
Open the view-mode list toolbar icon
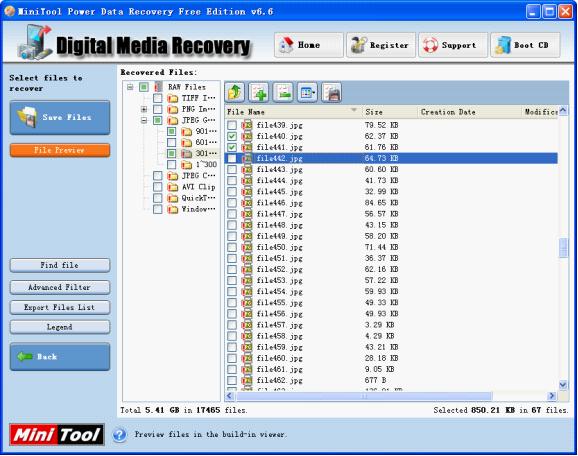307,92
